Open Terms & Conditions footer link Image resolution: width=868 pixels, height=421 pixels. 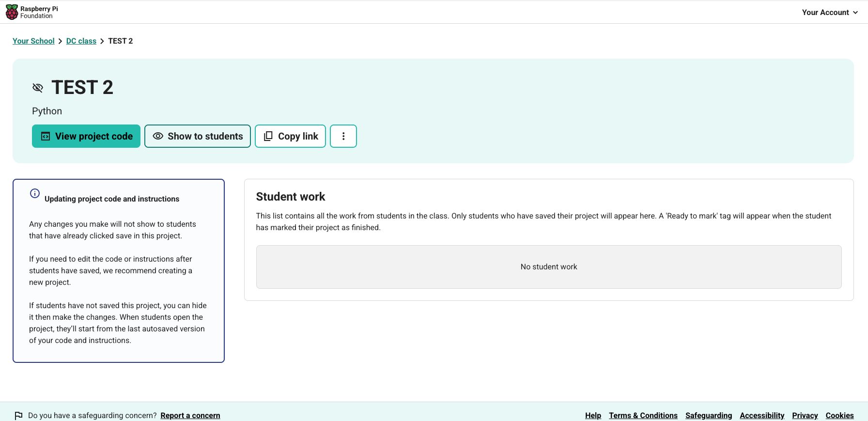coord(643,416)
